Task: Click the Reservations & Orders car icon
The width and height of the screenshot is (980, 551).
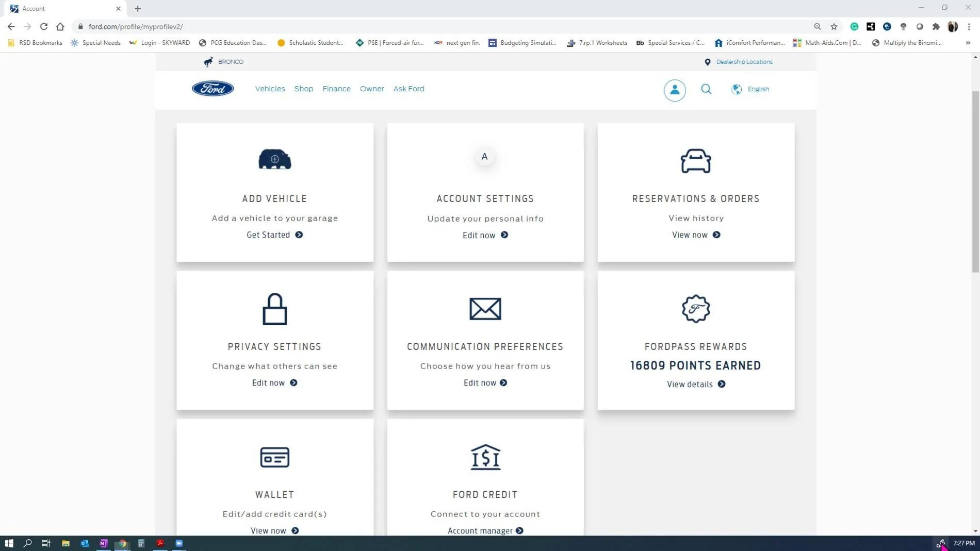Action: [x=696, y=161]
